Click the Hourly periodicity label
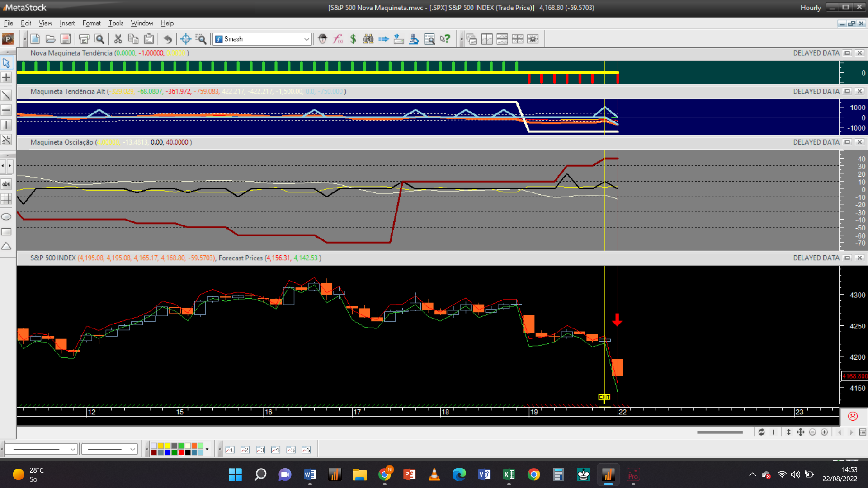The image size is (868, 488). click(x=810, y=8)
